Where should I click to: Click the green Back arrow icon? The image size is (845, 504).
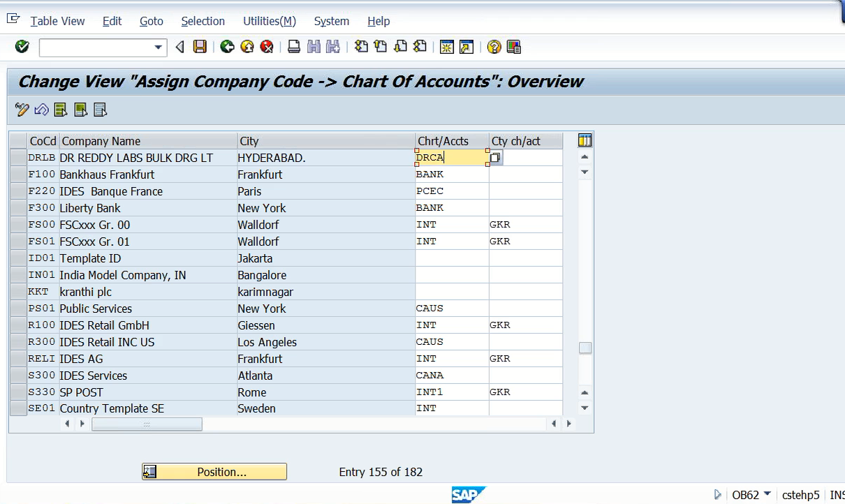click(227, 47)
